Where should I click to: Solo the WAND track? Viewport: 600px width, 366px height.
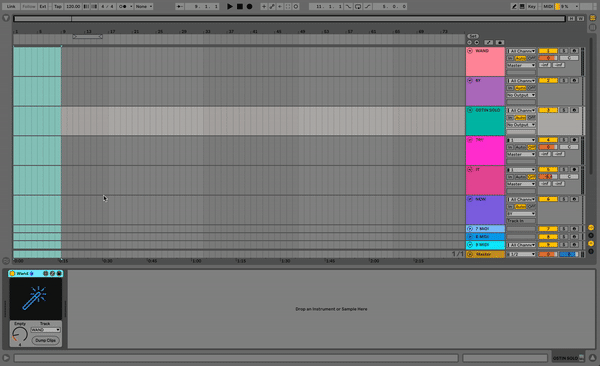(564, 51)
